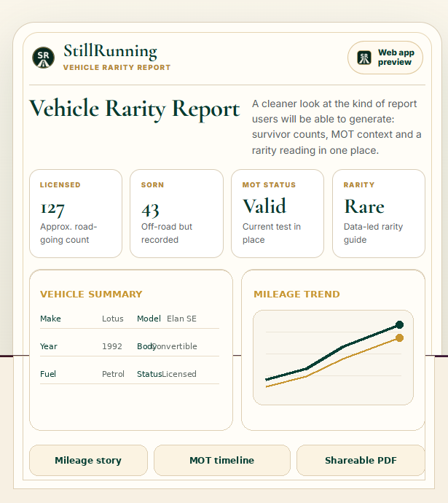Click the Fuel value Petrol
Image resolution: width=448 pixels, height=503 pixels.
coord(113,374)
